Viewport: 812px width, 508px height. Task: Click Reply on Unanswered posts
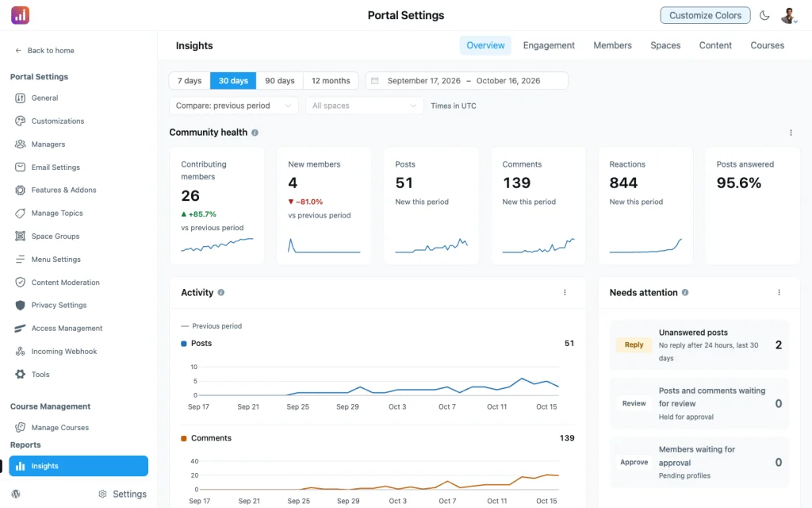coord(634,344)
